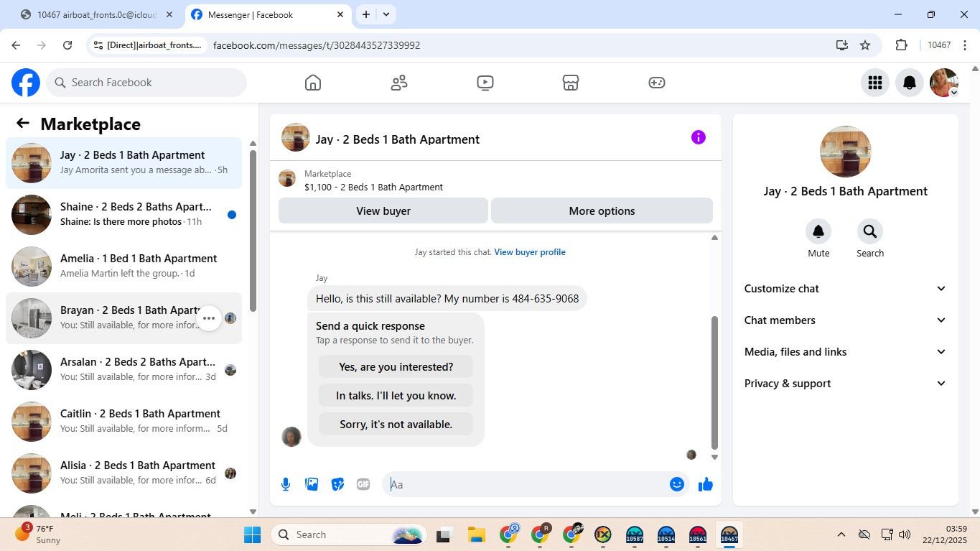Viewport: 980px width, 551px height.
Task: Open the browser tab search dropdown
Action: click(x=386, y=14)
